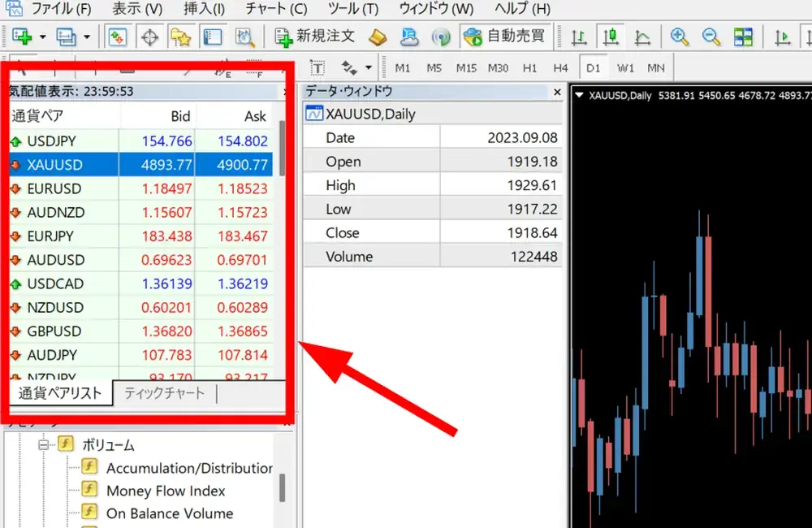Open the new chart dropdown arrow
Viewport: 812px width, 528px height.
[41, 37]
